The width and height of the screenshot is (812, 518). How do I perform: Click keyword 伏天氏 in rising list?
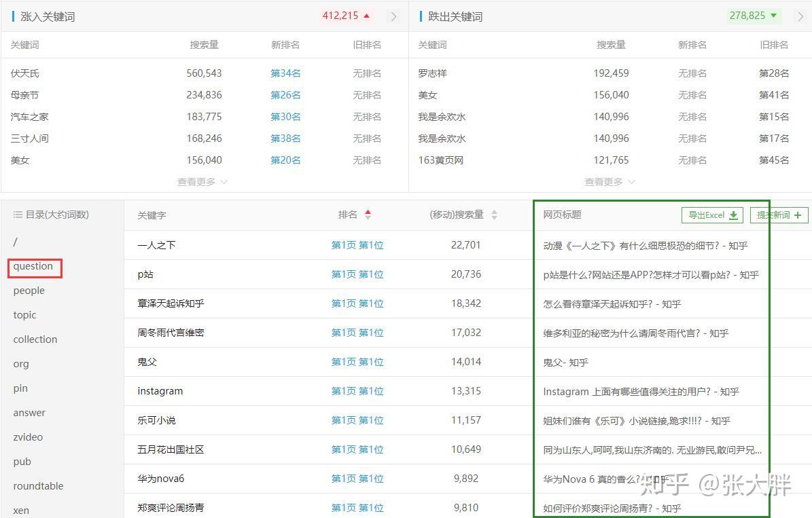(25, 73)
